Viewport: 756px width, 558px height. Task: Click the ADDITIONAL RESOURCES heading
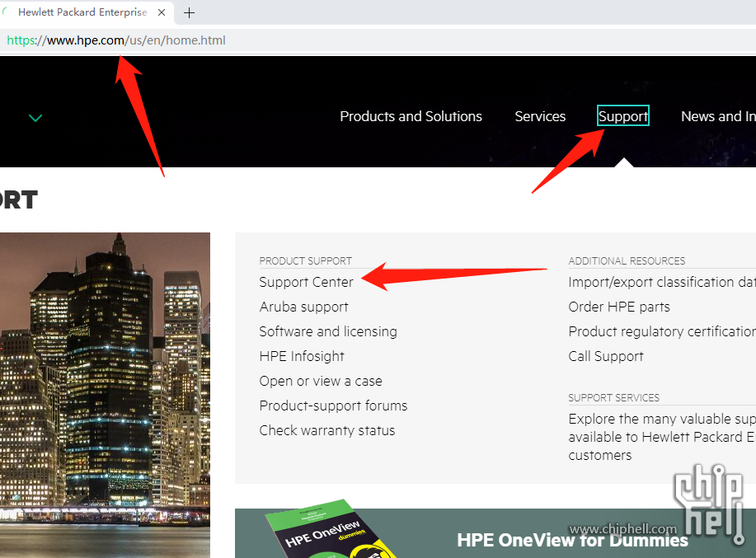(627, 260)
